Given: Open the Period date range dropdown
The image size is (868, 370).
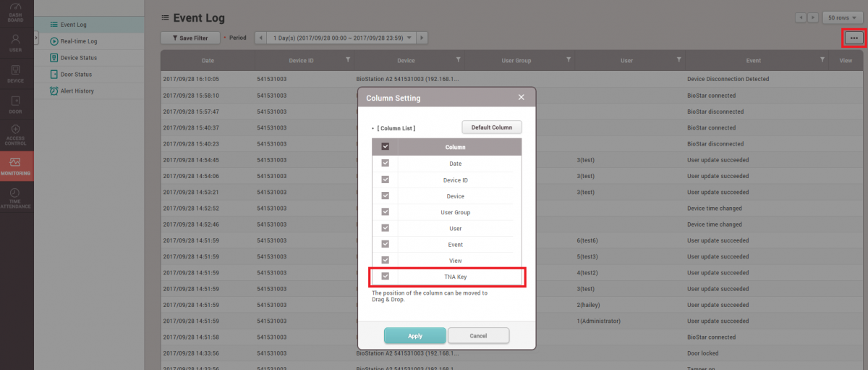Looking at the screenshot, I should tap(409, 38).
